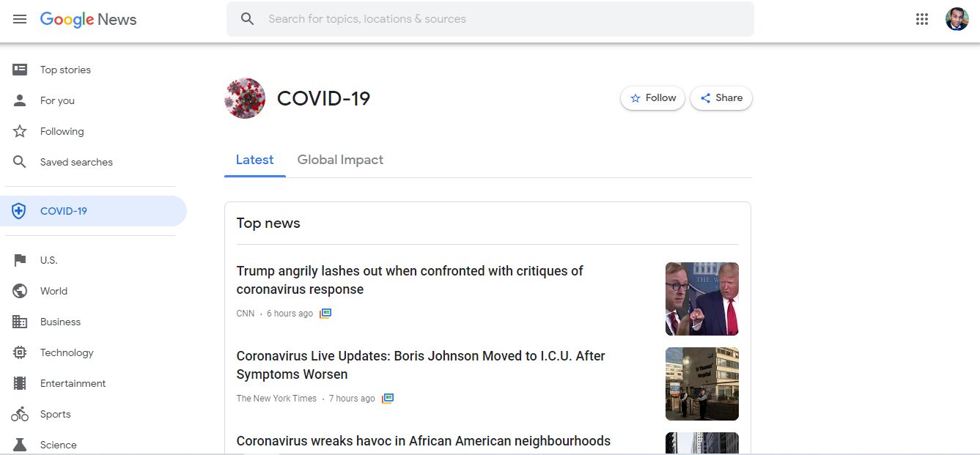Click the U.S. flag icon

pos(20,260)
